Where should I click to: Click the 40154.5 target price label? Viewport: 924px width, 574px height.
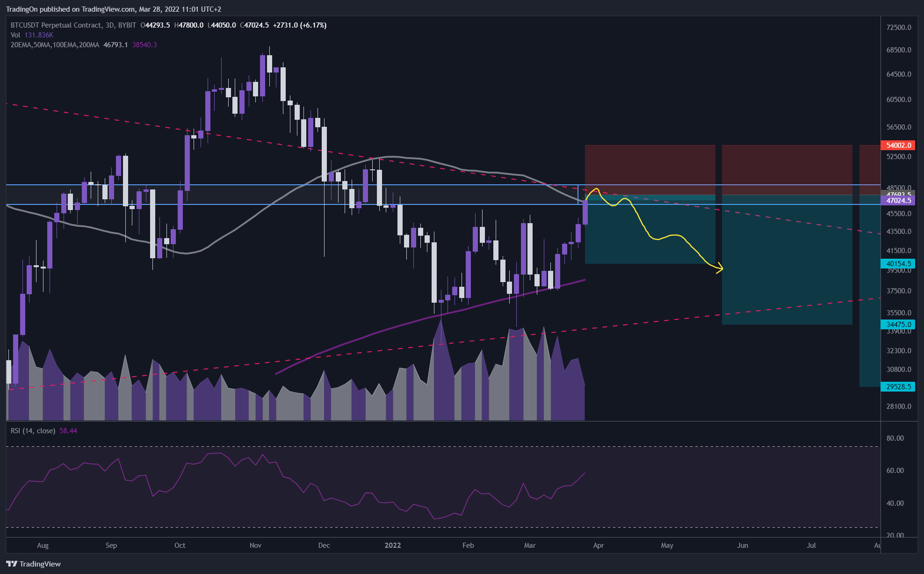coord(898,264)
